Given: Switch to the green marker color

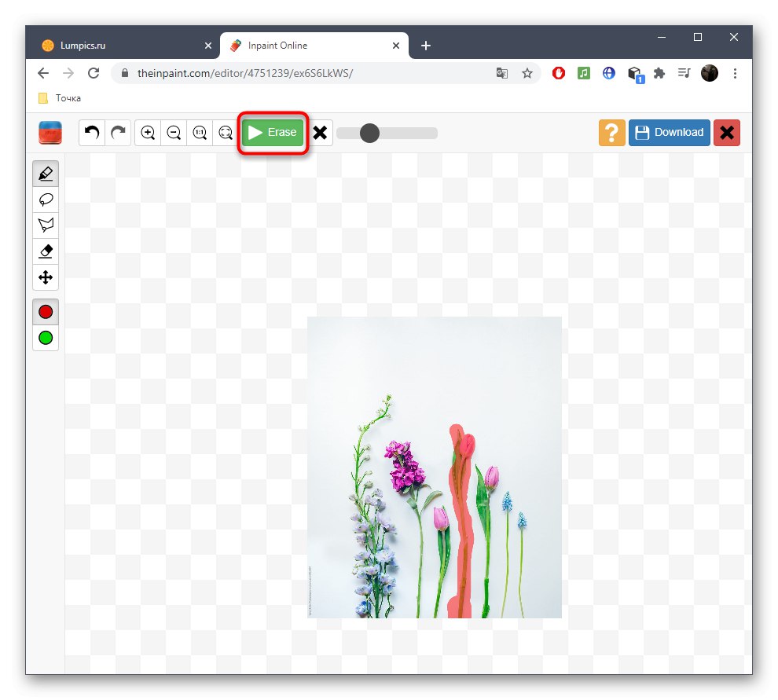Looking at the screenshot, I should 45,338.
